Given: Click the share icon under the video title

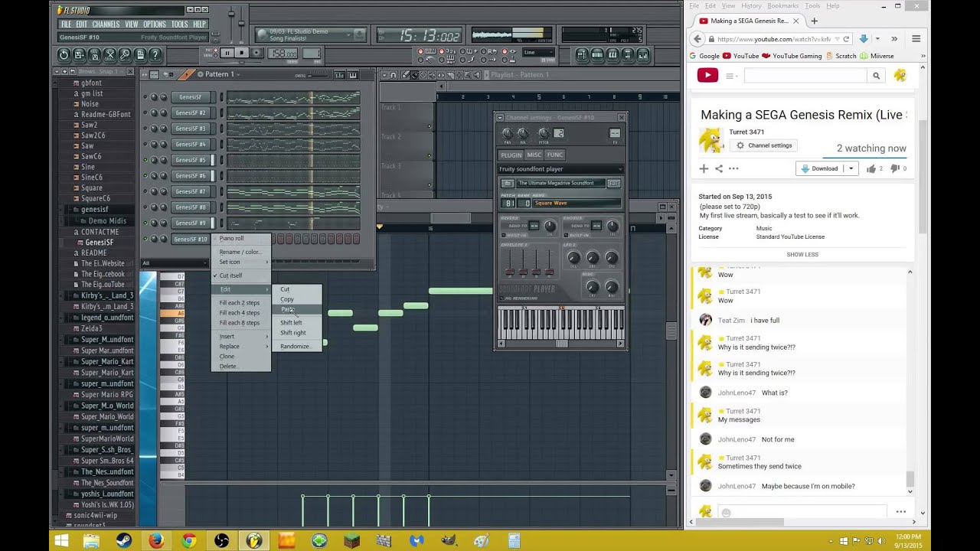Looking at the screenshot, I should tap(719, 168).
